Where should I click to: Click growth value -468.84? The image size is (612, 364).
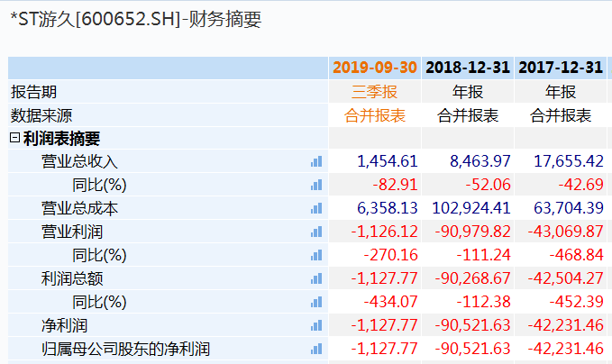point(577,255)
